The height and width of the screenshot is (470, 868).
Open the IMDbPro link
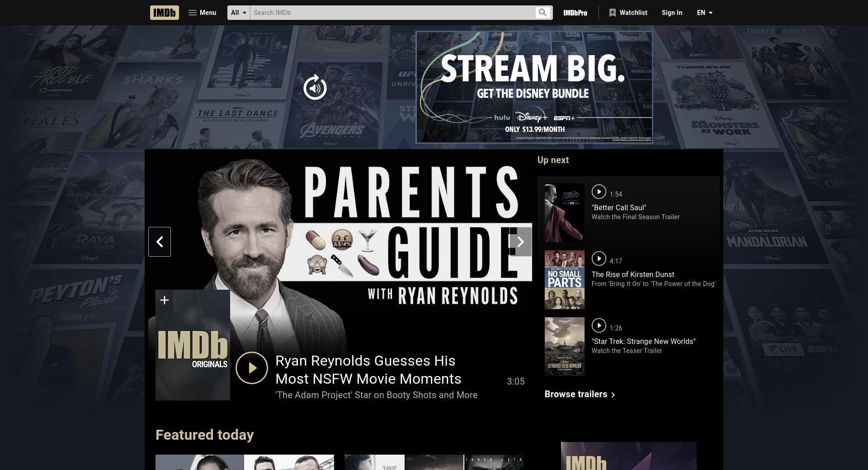[x=575, y=13]
